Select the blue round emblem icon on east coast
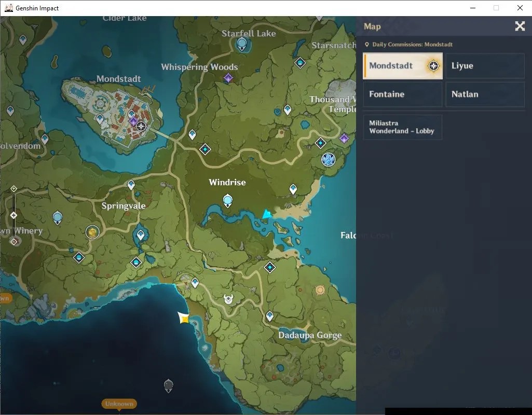The width and height of the screenshot is (532, 415). pos(328,160)
